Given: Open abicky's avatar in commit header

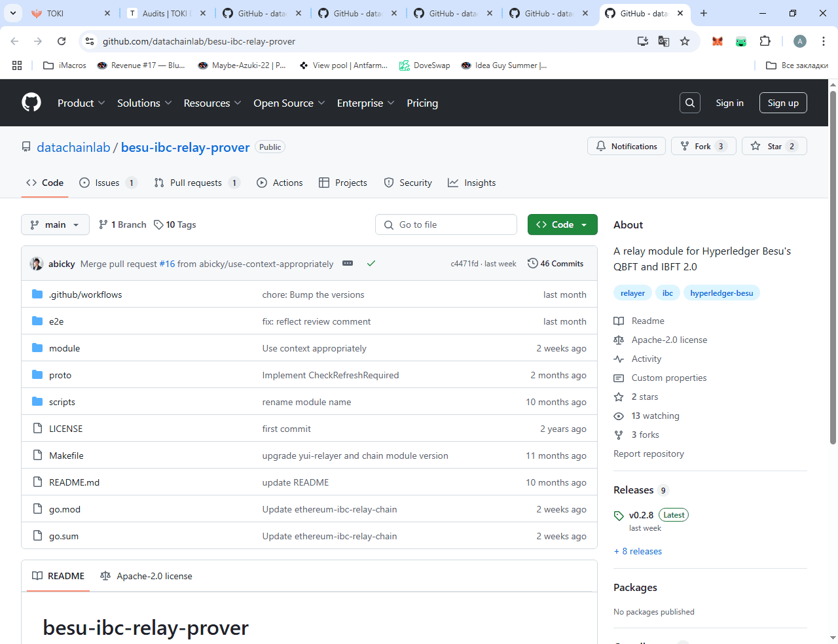Looking at the screenshot, I should click(x=37, y=263).
